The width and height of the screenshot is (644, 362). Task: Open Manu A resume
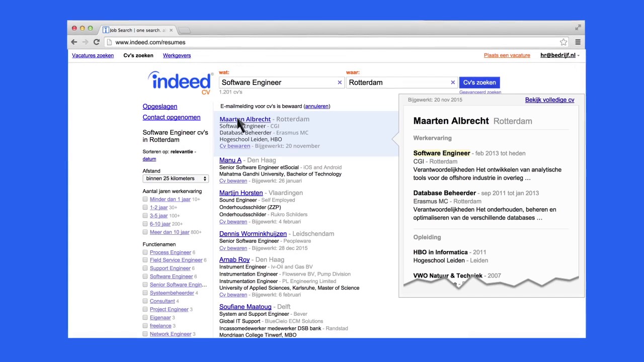230,160
